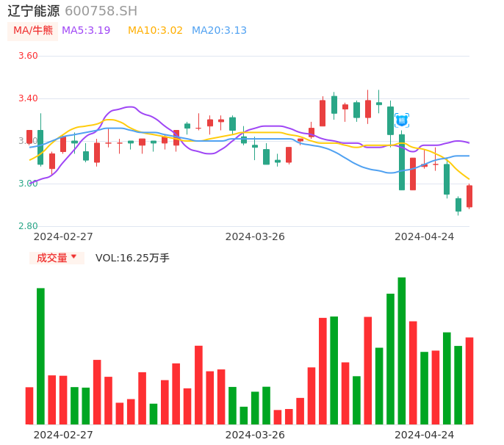504x445 pixels.
Task: Click the small red arrow beside 成交量
Action: tap(73, 257)
